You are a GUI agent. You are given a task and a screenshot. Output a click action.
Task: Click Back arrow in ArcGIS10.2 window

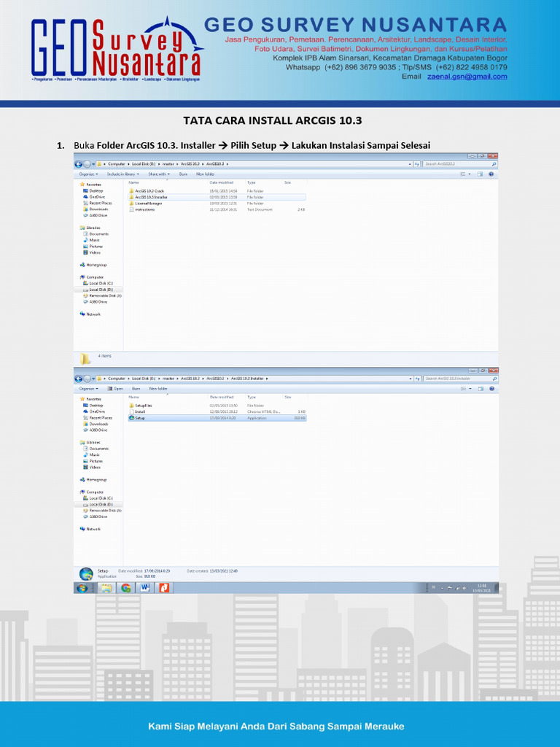coord(79,164)
